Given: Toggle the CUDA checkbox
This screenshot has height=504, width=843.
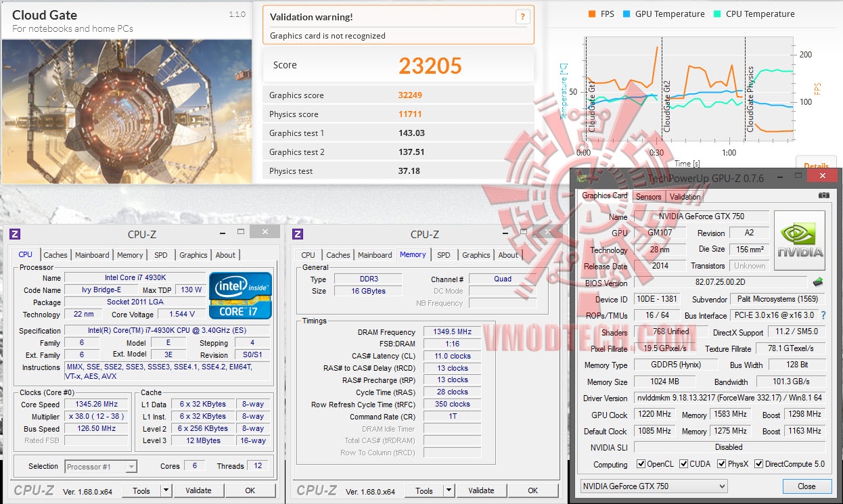Looking at the screenshot, I should click(x=684, y=464).
